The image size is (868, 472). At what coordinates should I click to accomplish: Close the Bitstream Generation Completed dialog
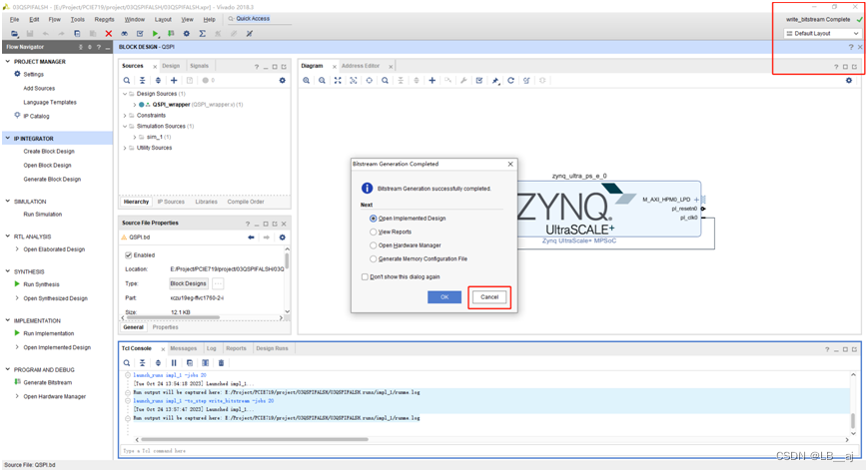(x=510, y=165)
